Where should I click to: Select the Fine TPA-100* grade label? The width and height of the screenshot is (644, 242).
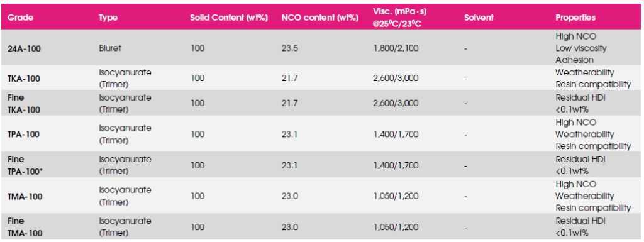pyautogui.click(x=25, y=165)
